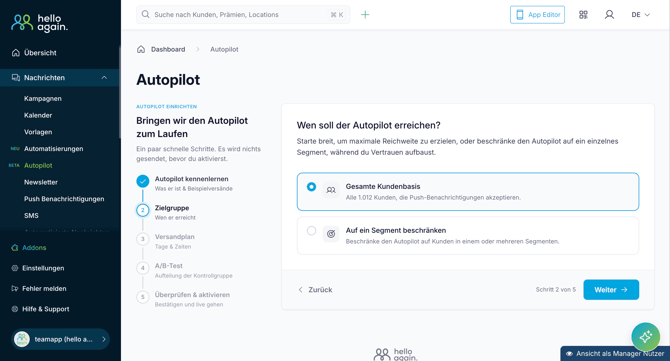
Task: Click Ansicht als Manager Nutzer bar
Action: click(x=615, y=354)
